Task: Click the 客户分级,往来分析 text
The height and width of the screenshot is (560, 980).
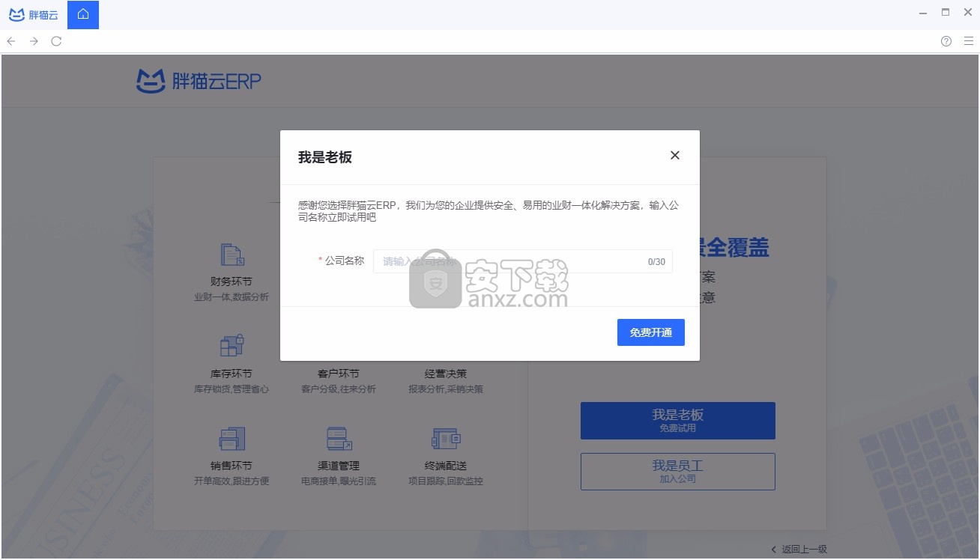Action: (339, 389)
